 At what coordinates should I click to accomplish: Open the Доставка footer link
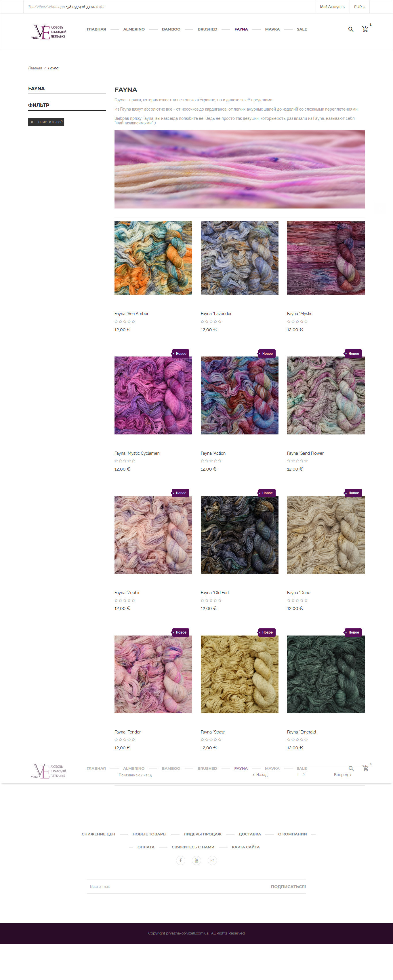coord(250,834)
